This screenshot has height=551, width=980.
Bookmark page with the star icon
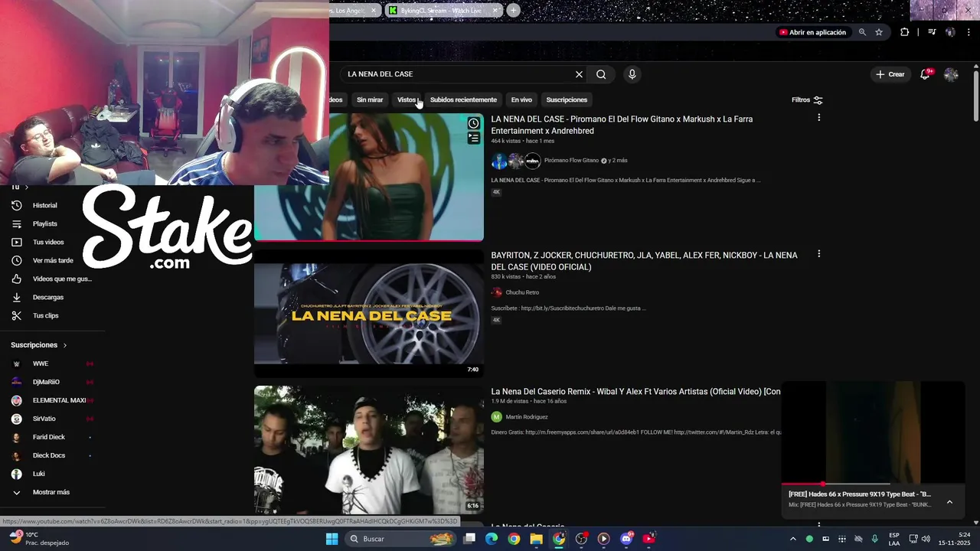click(x=879, y=32)
